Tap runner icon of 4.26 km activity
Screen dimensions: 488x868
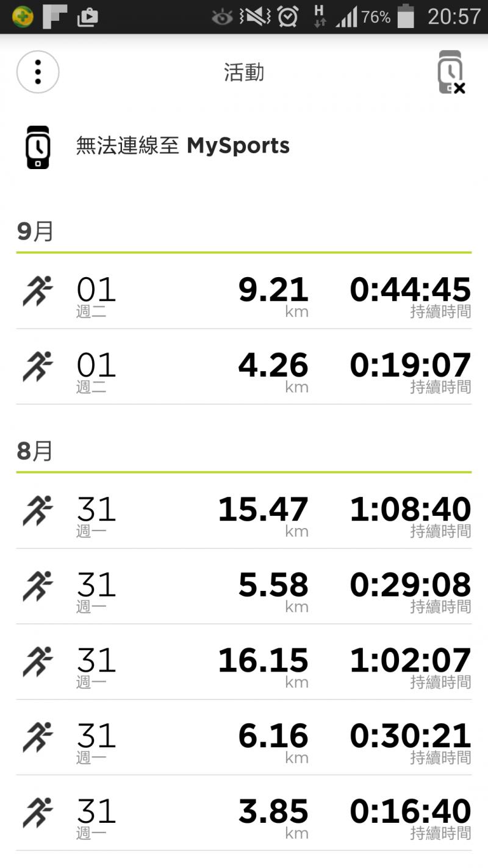(x=38, y=366)
